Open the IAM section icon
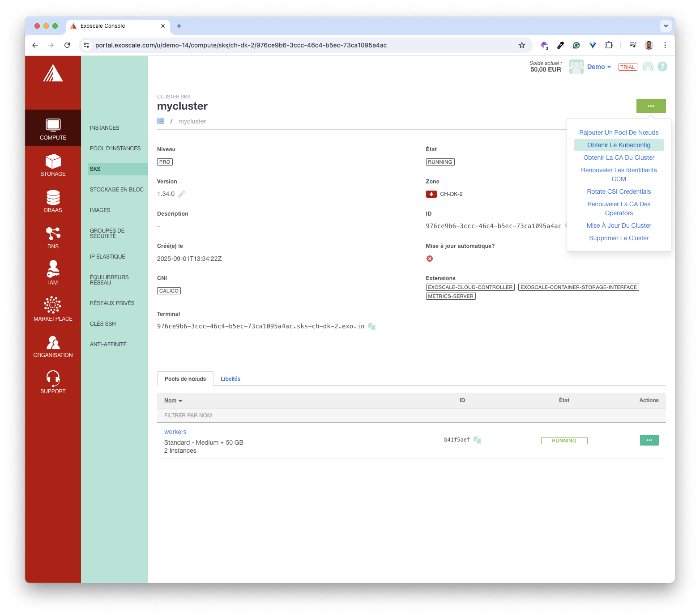700x616 pixels. tap(53, 270)
